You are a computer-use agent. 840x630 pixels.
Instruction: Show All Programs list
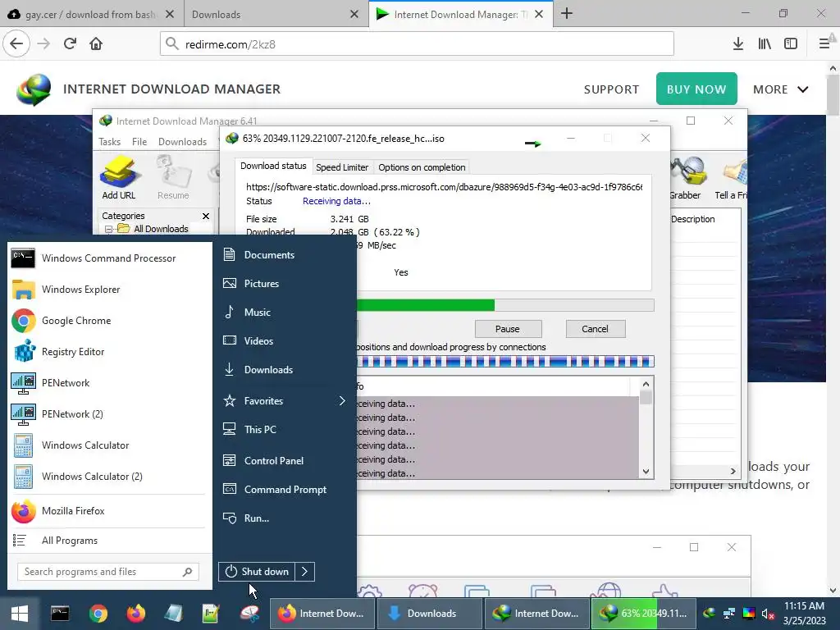click(x=107, y=541)
